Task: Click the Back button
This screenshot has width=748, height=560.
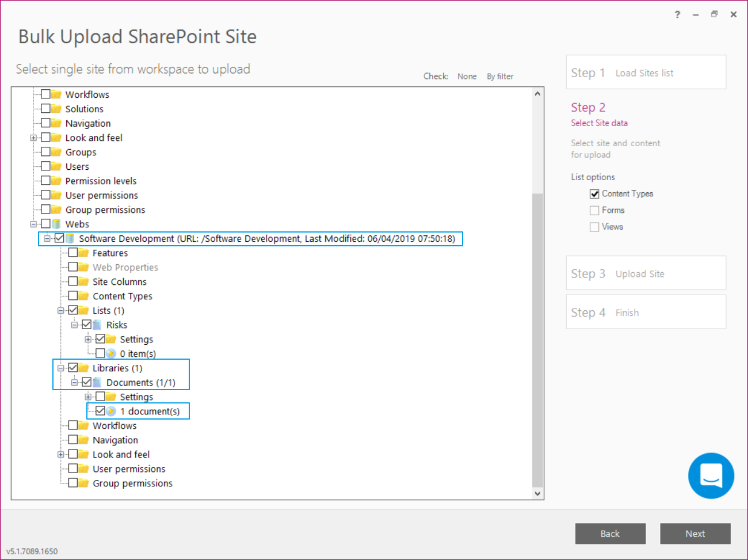Action: click(x=610, y=534)
